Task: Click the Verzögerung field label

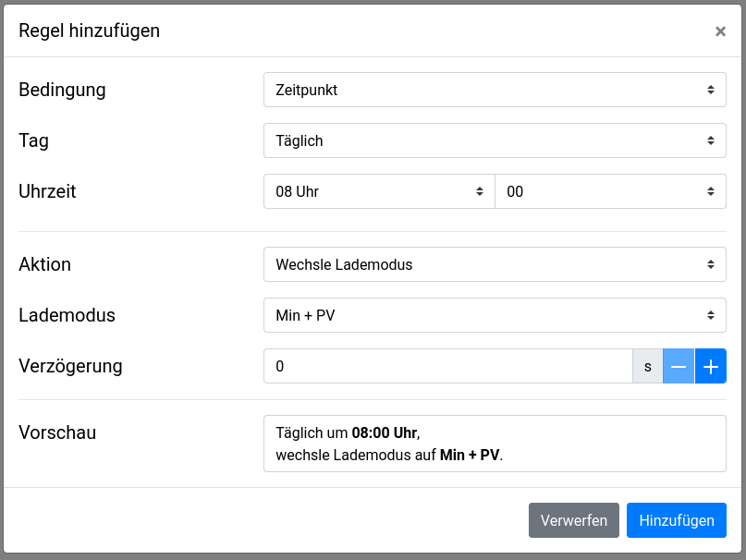Action: (x=71, y=365)
